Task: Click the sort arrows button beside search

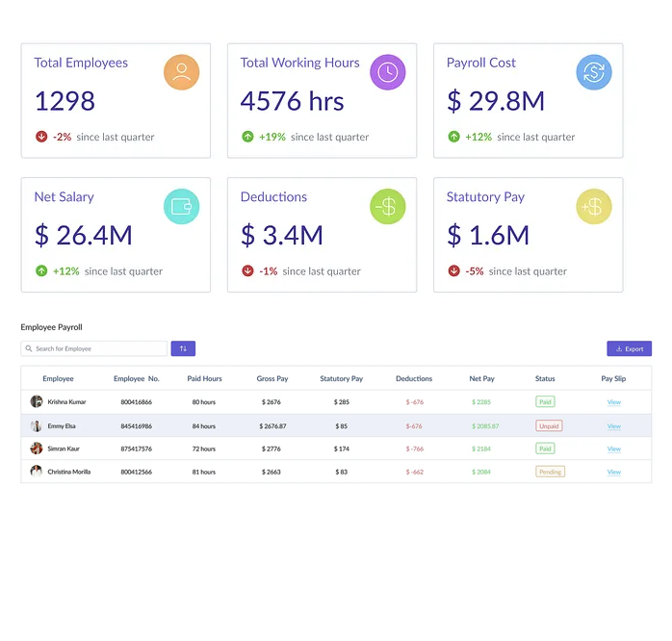Action: (x=183, y=348)
